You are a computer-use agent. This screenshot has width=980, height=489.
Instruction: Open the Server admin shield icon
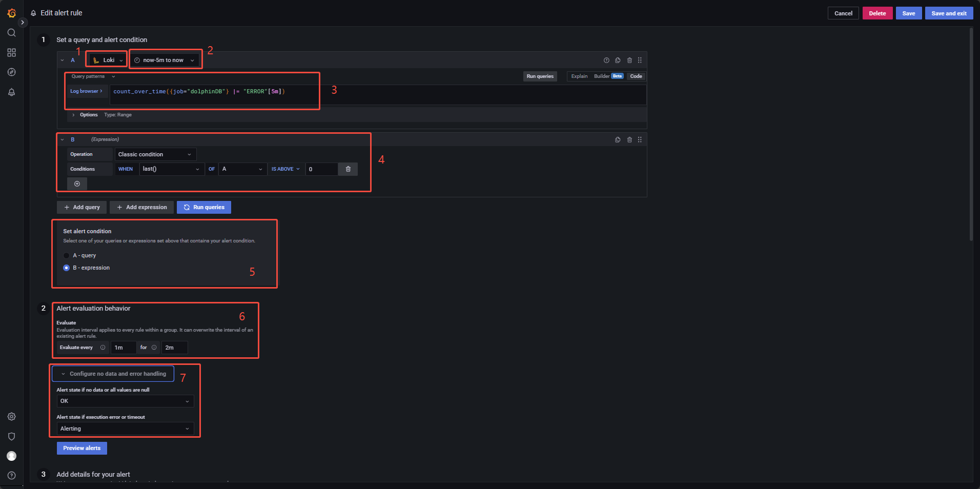point(11,436)
